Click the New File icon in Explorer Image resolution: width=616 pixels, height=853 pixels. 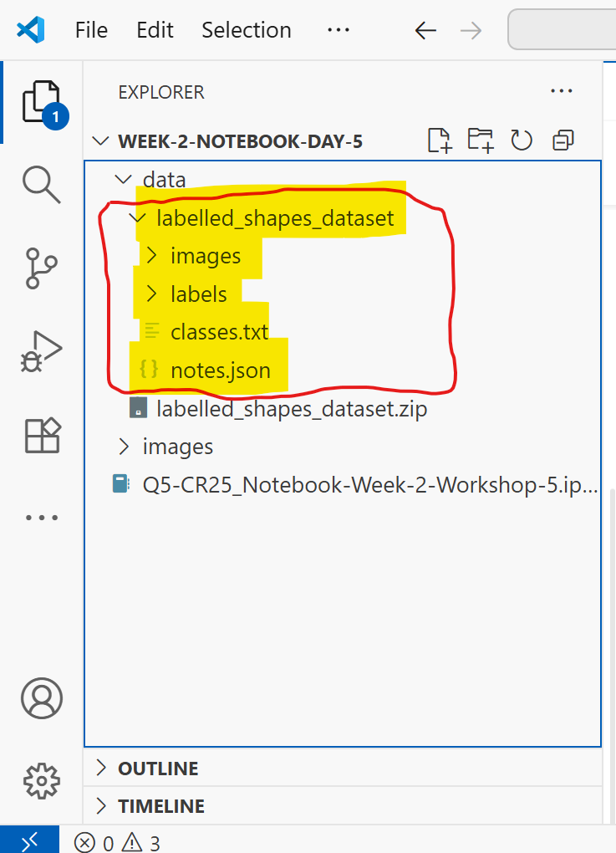coord(439,140)
